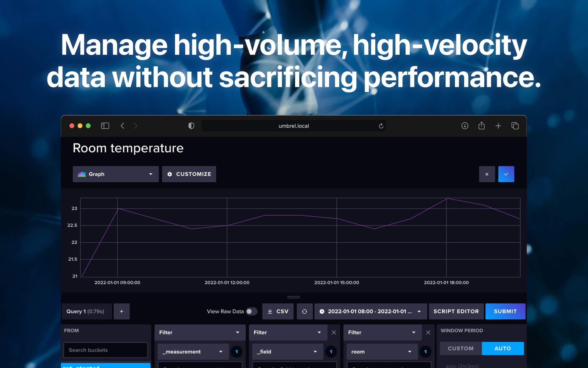This screenshot has width=588, height=368.
Task: Click the Script Editor button icon
Action: 456,311
